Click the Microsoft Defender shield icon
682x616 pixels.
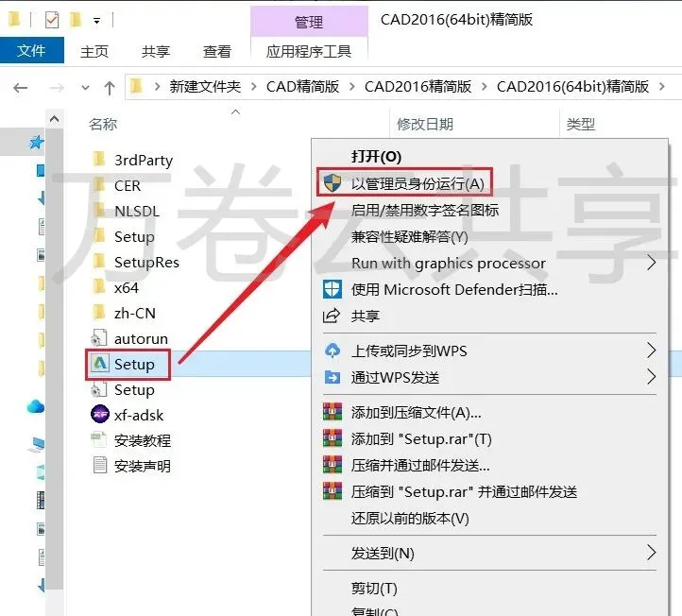[332, 289]
